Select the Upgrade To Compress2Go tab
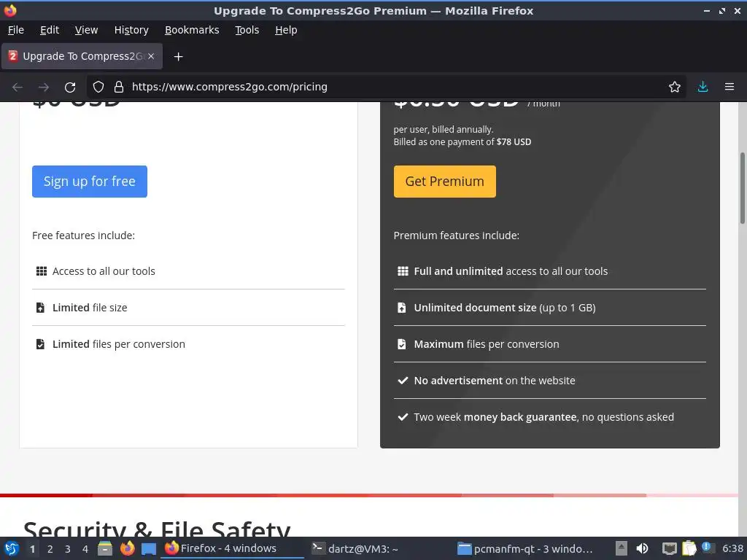The width and height of the screenshot is (747, 560). pos(82,56)
